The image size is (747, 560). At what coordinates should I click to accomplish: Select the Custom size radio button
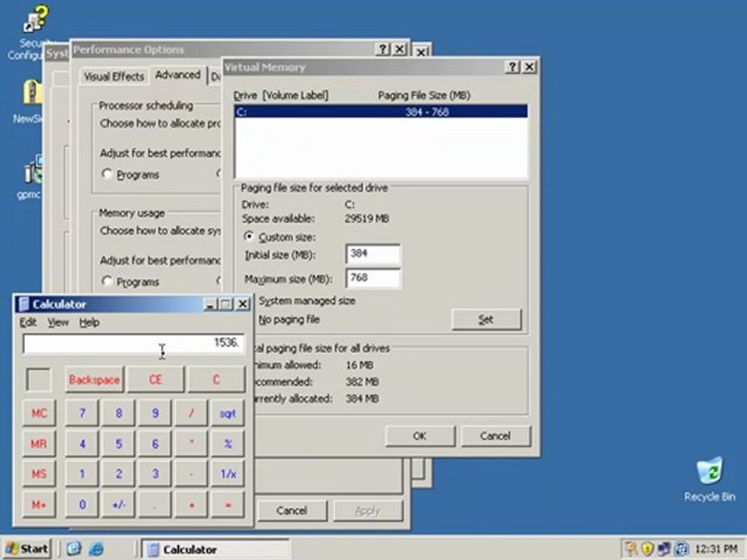tap(249, 236)
